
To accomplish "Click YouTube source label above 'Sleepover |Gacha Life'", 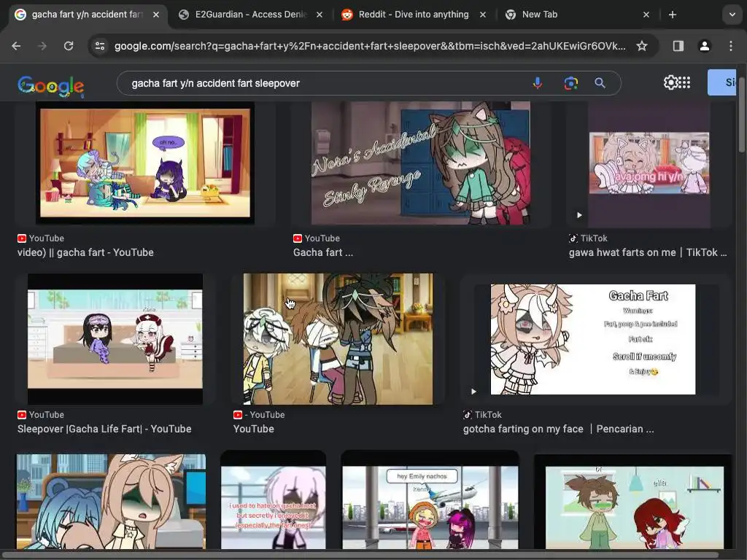I will (x=41, y=415).
